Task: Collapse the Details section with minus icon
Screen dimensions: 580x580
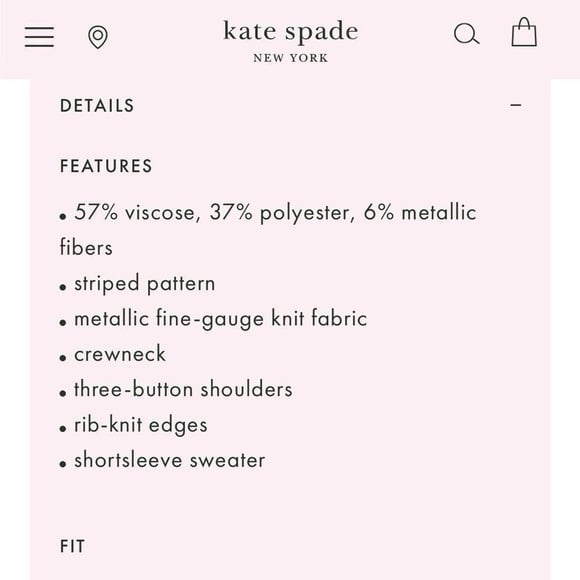Action: 516,105
